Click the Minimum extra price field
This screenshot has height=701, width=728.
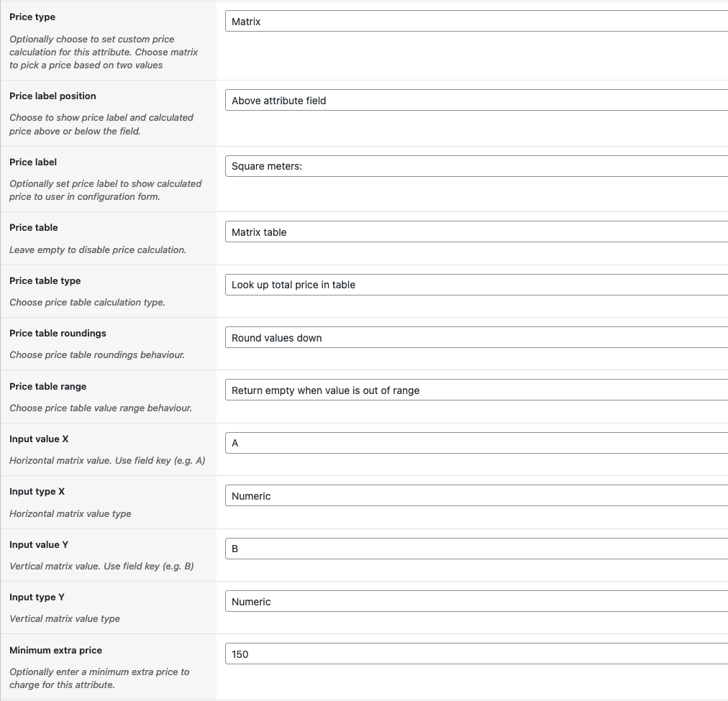point(476,654)
